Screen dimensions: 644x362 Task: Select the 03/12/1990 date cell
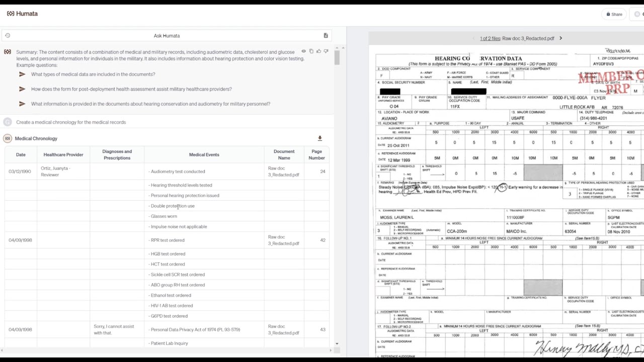[x=20, y=171]
